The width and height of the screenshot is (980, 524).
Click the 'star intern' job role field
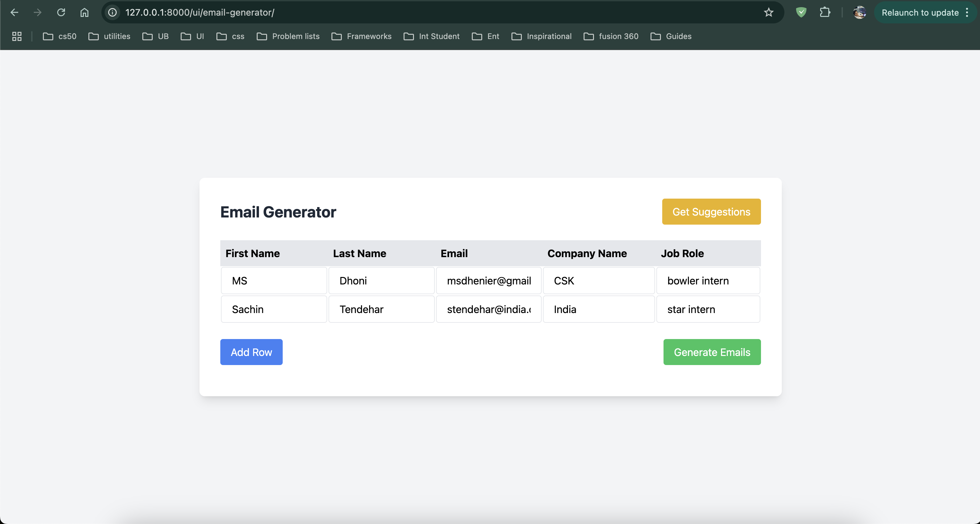coord(708,309)
